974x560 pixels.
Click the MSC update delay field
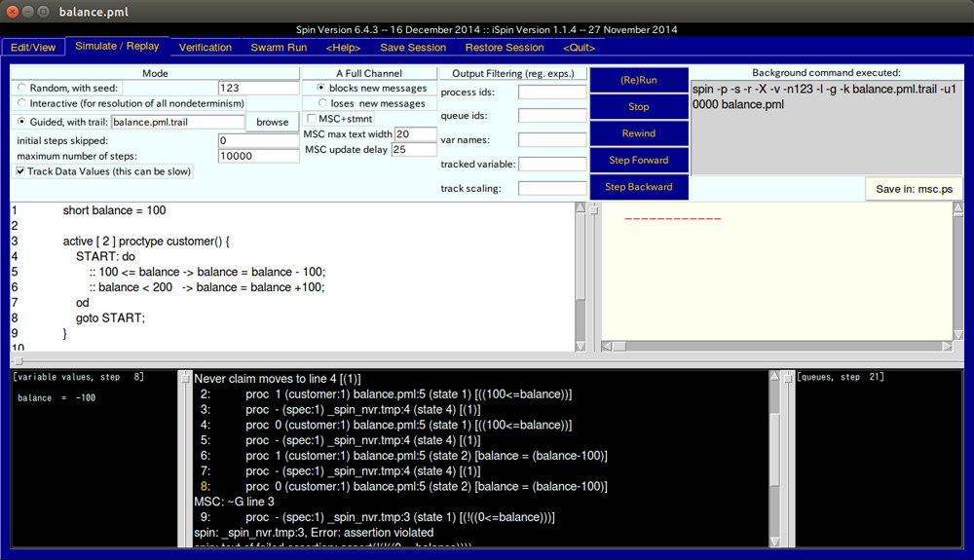click(x=414, y=150)
